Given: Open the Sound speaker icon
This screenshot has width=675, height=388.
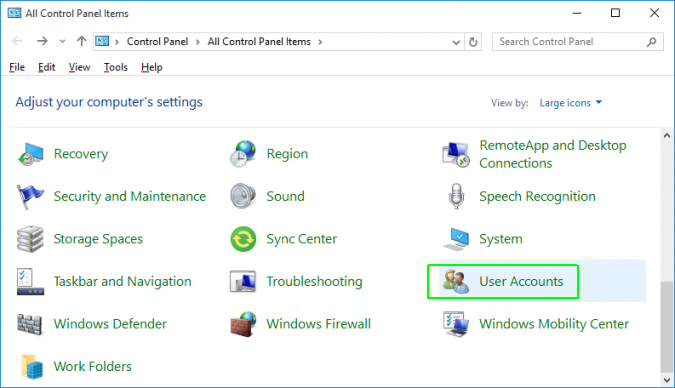Looking at the screenshot, I should [243, 196].
